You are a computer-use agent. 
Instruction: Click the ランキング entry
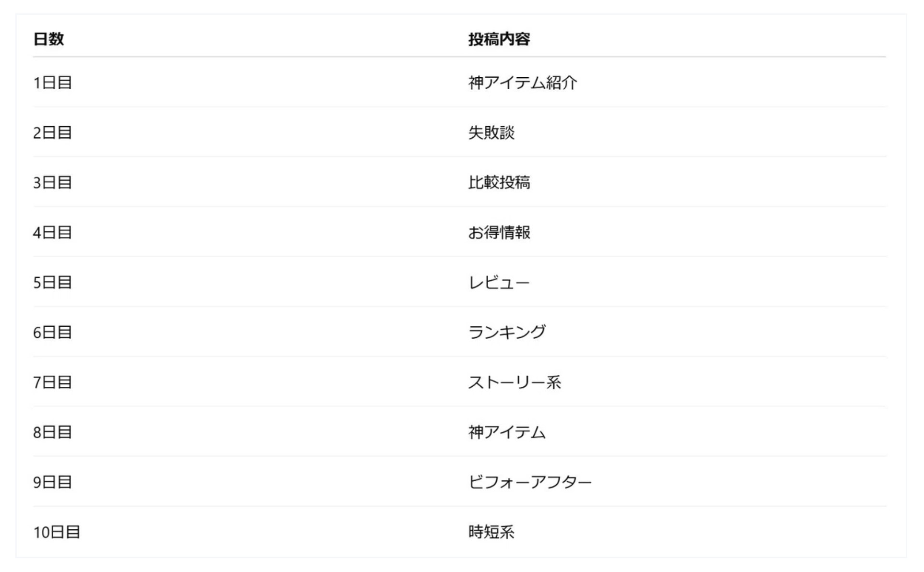point(506,333)
